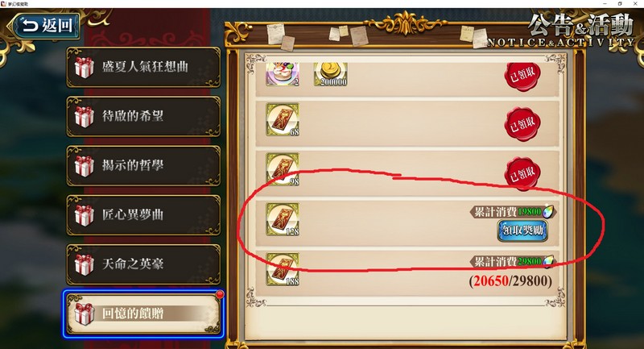Click the red notification dot on 回憶的餽贈
The height and width of the screenshot is (349, 644).
220,294
